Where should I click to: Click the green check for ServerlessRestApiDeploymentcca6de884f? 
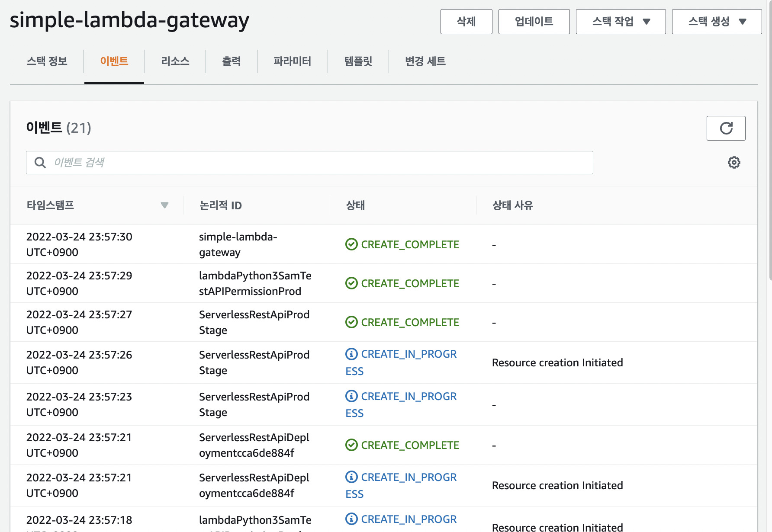pyautogui.click(x=351, y=445)
